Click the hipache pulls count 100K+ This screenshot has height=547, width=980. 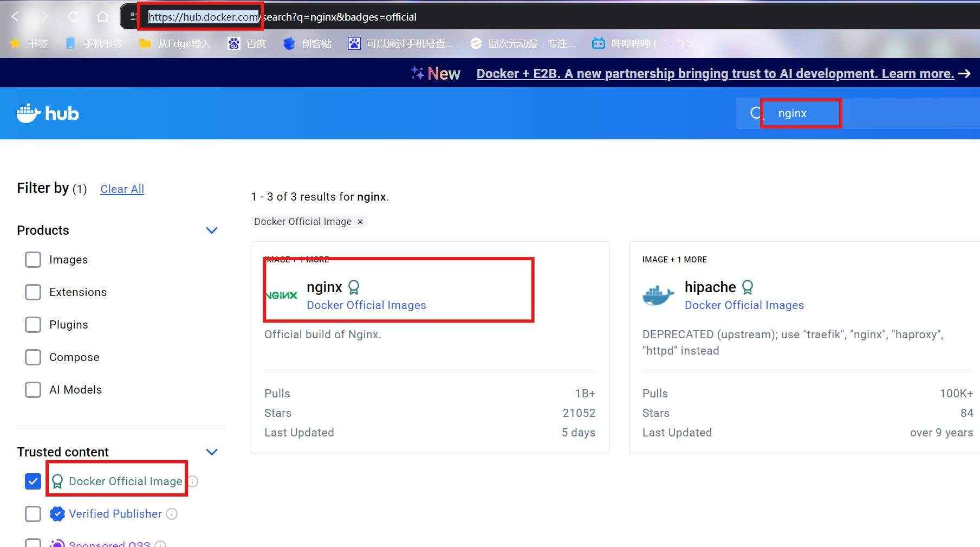point(956,394)
